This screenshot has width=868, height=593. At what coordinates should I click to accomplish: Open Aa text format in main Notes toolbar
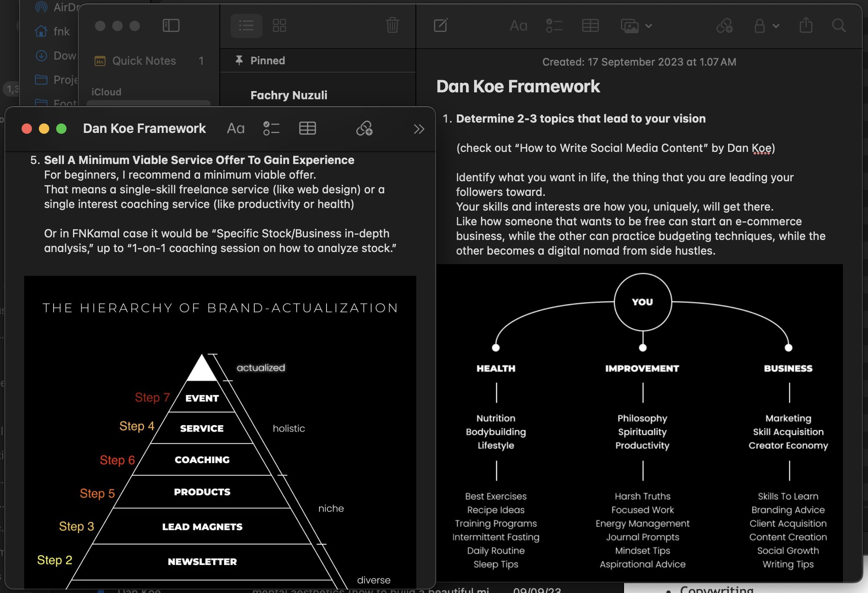pyautogui.click(x=518, y=26)
